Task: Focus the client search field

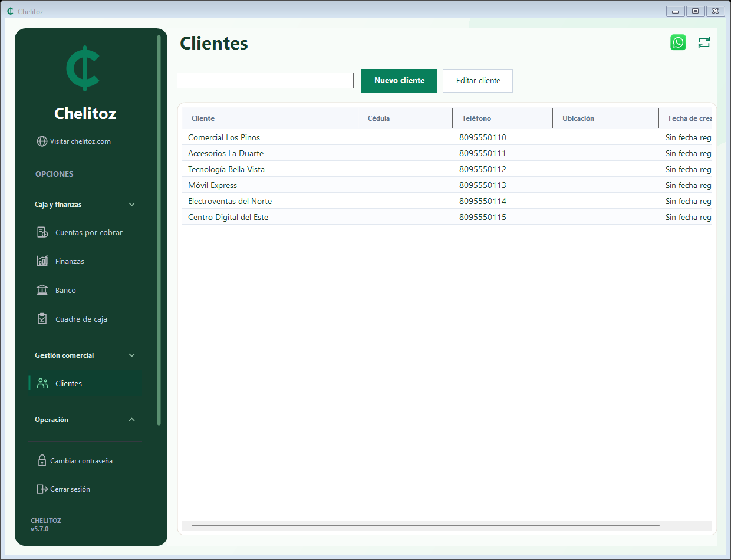Action: (x=265, y=81)
